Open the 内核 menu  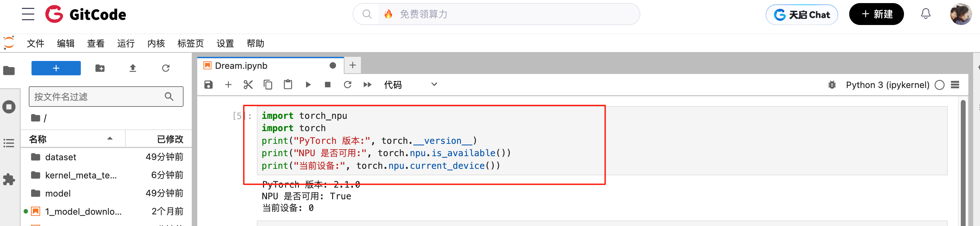156,44
